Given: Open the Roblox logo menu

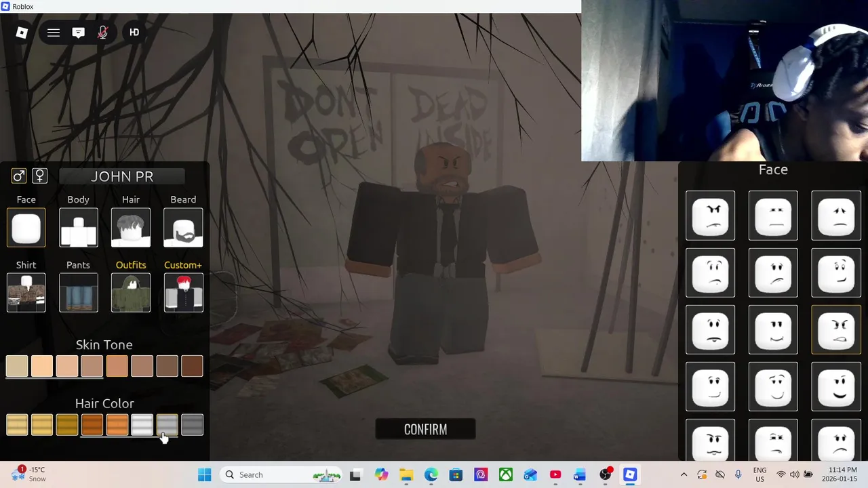Looking at the screenshot, I should 22,33.
